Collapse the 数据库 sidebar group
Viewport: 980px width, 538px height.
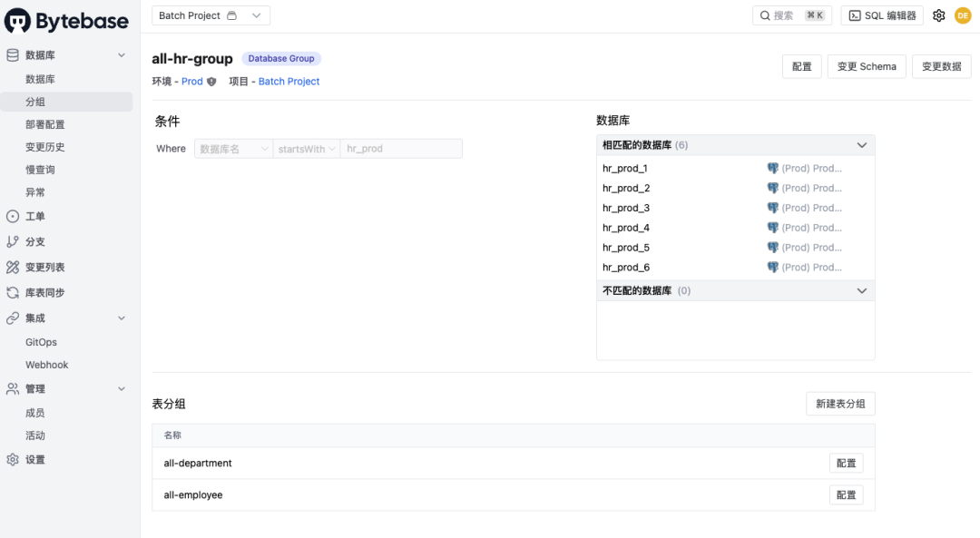(x=122, y=55)
